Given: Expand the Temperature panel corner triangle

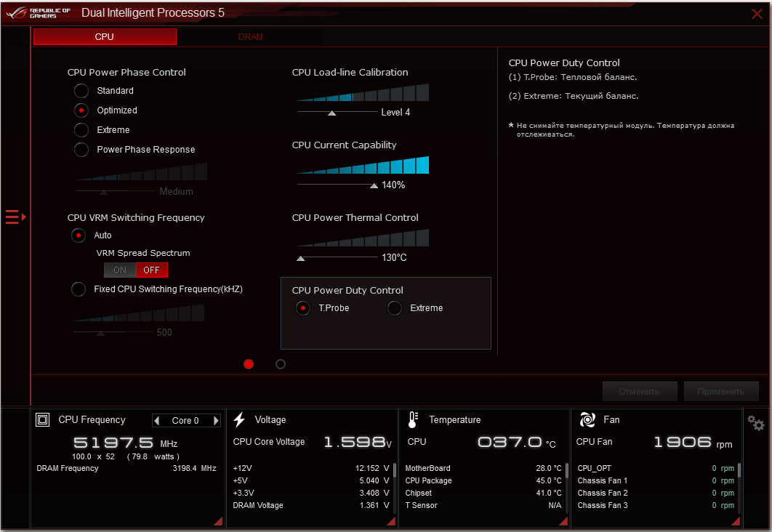Looking at the screenshot, I should pos(564,522).
